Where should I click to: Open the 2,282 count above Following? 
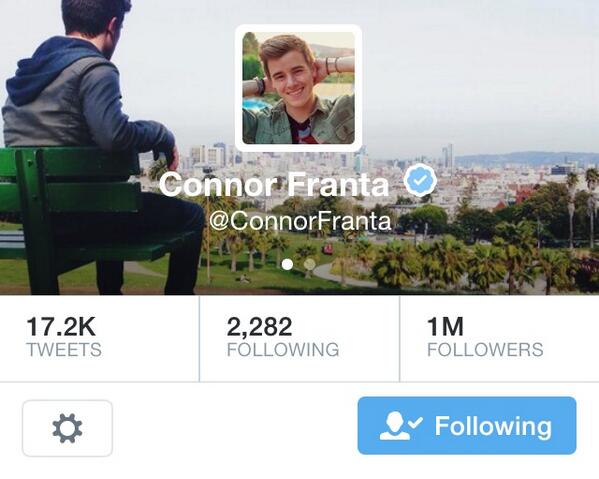[x=259, y=327]
